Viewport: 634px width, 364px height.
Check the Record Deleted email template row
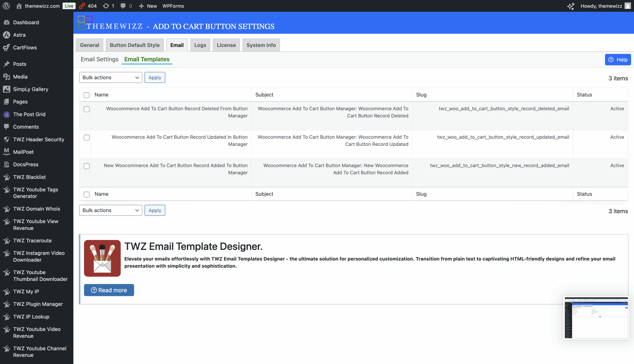(86, 109)
